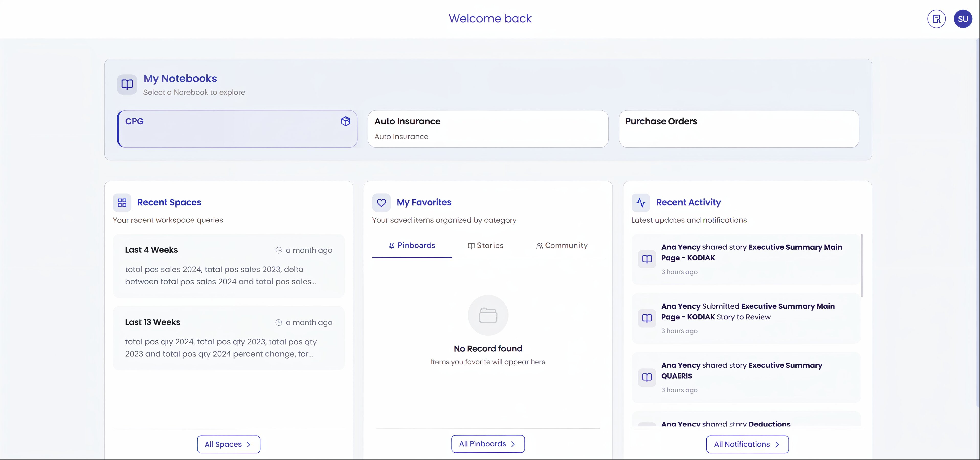Viewport: 980px width, 460px height.
Task: Click '3 hours ago' under QUAERIS notification
Action: pos(679,390)
